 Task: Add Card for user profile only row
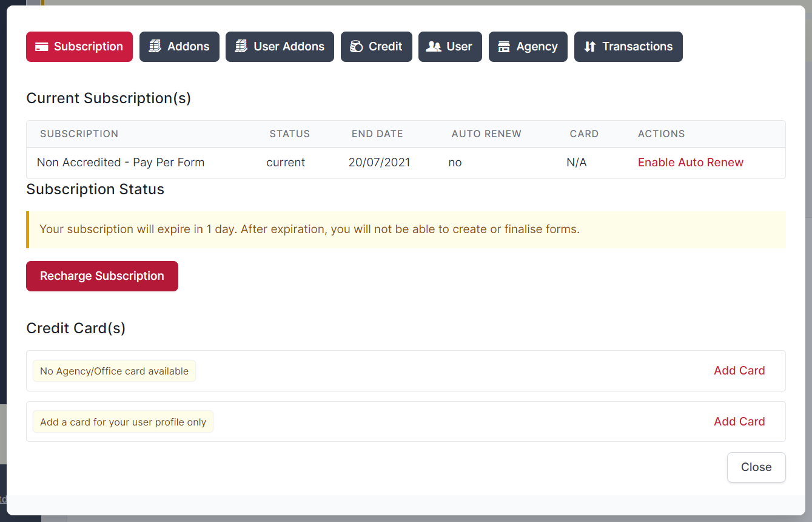coord(739,422)
